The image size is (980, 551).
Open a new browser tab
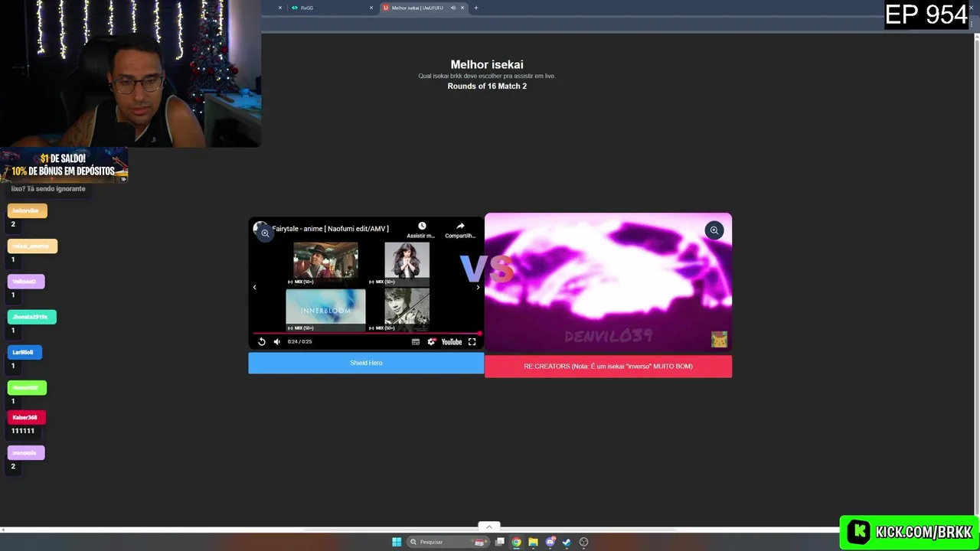tap(475, 8)
